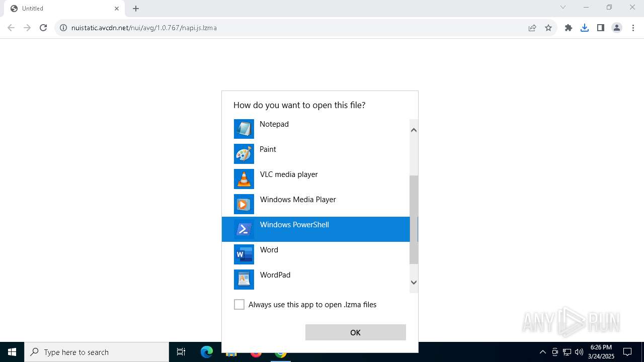
Task: Open Chrome downloads icon
Action: coord(585,28)
